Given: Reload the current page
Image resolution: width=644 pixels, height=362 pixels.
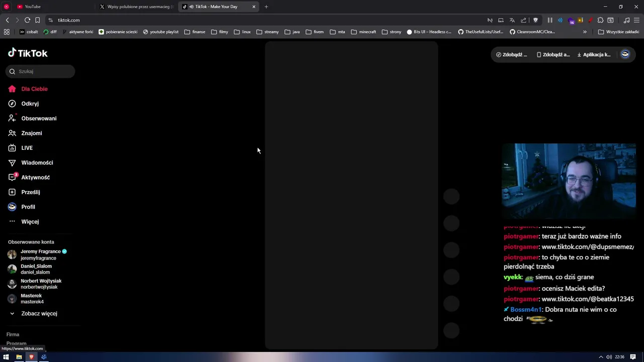Looking at the screenshot, I should [x=27, y=20].
